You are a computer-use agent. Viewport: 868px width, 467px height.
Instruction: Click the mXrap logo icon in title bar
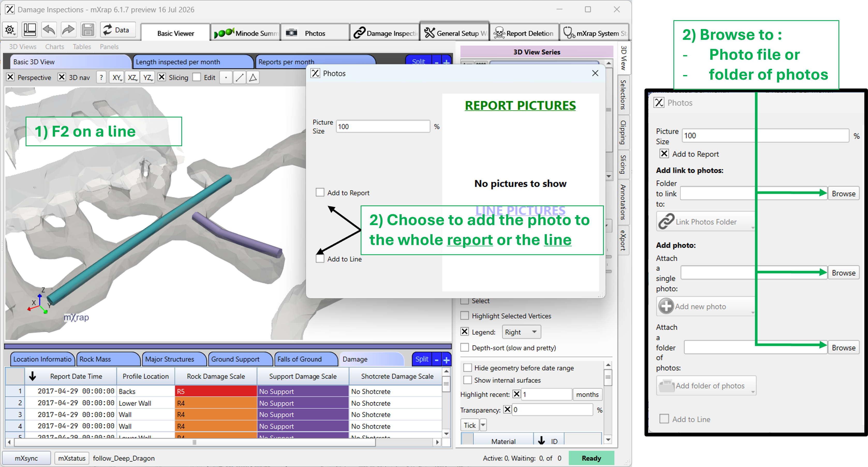coord(10,9)
